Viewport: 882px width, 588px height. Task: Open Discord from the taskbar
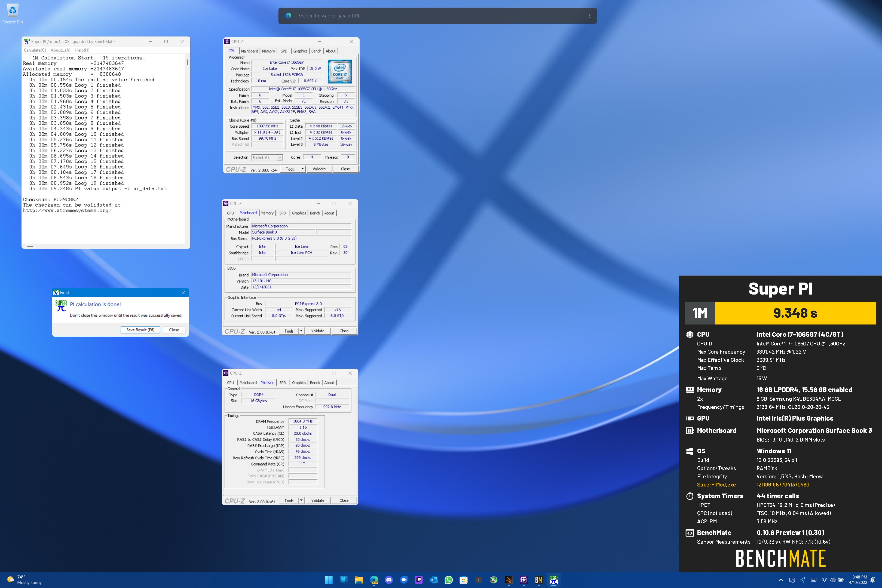click(389, 580)
